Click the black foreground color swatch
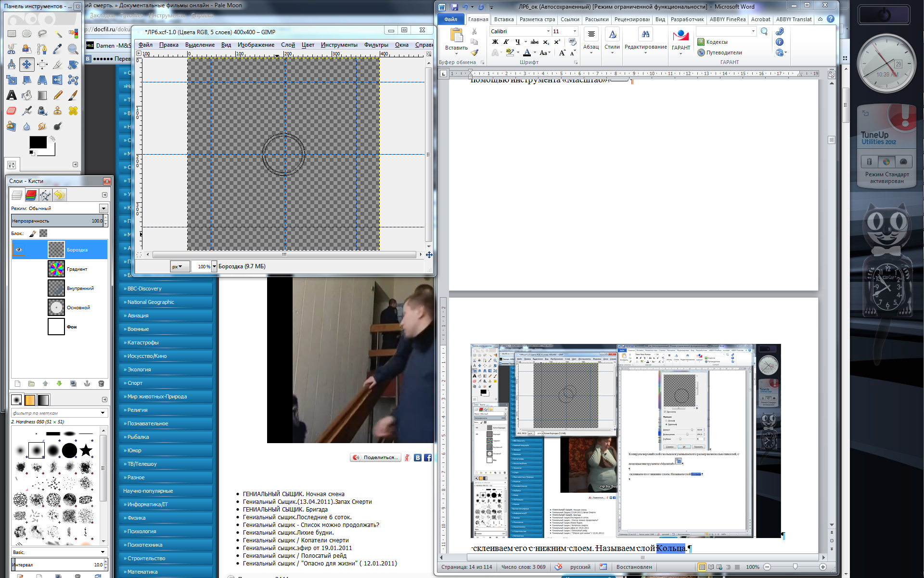 coord(38,143)
